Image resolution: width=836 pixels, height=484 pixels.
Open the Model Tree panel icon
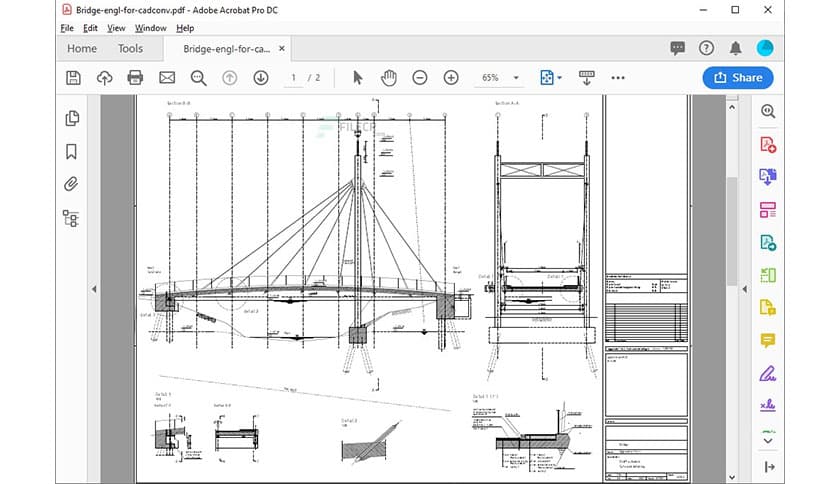pos(71,219)
